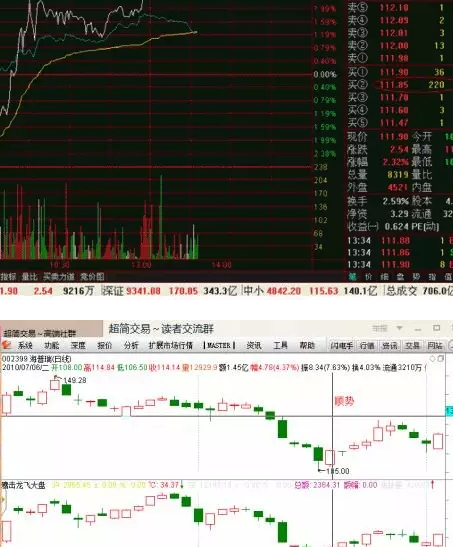Switch to the 指标 tab below the intraday chart
The image size is (453, 547).
tap(8, 277)
